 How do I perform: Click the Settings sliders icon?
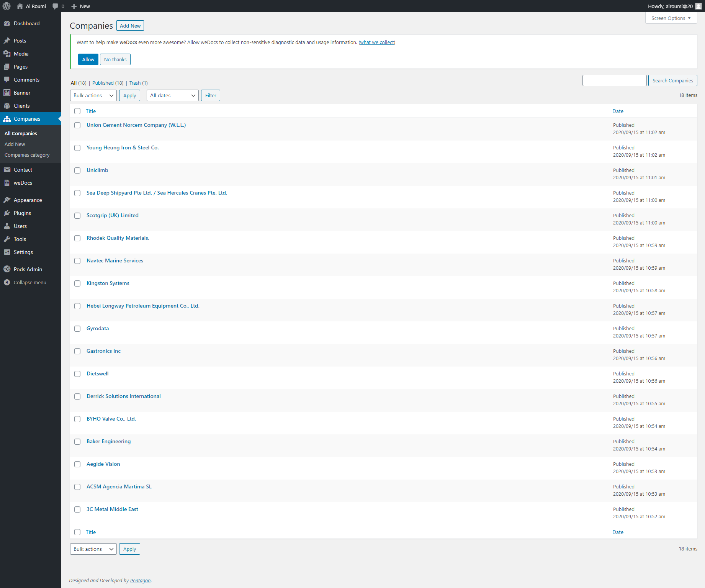tap(7, 252)
